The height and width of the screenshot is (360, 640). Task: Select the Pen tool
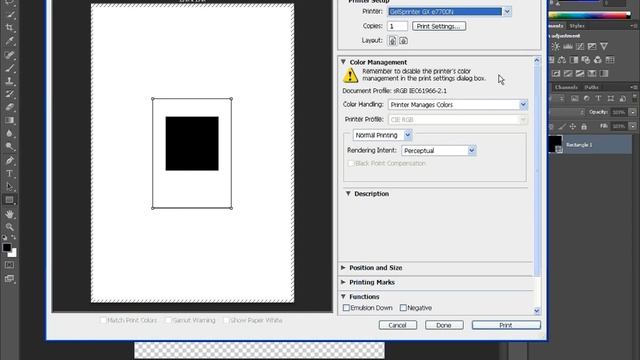click(9, 160)
